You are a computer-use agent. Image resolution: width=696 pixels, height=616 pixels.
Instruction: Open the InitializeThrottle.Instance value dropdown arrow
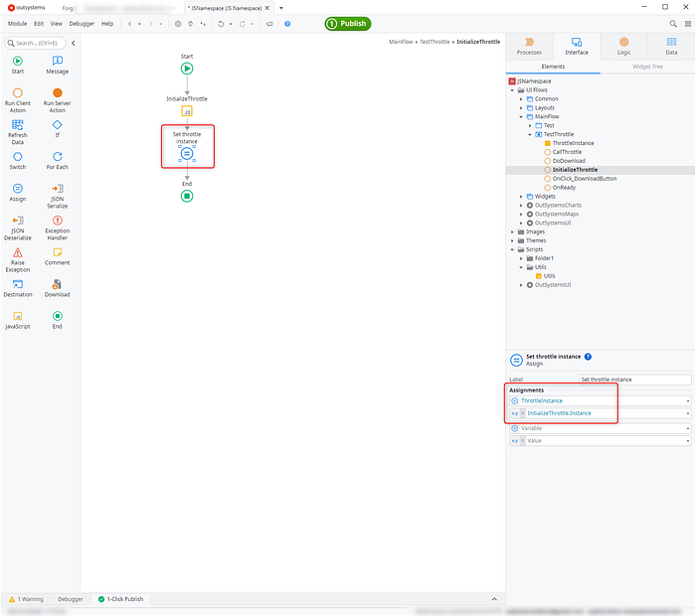coord(687,412)
